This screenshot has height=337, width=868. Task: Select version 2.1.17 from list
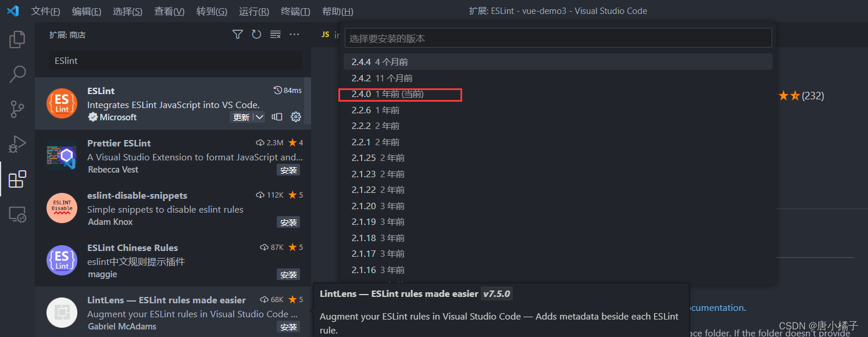click(558, 253)
